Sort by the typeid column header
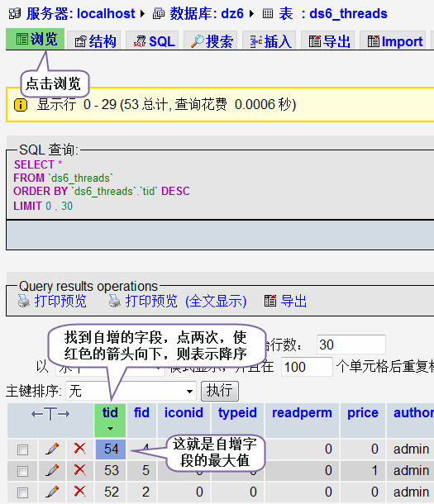Image resolution: width=434 pixels, height=504 pixels. [x=237, y=413]
